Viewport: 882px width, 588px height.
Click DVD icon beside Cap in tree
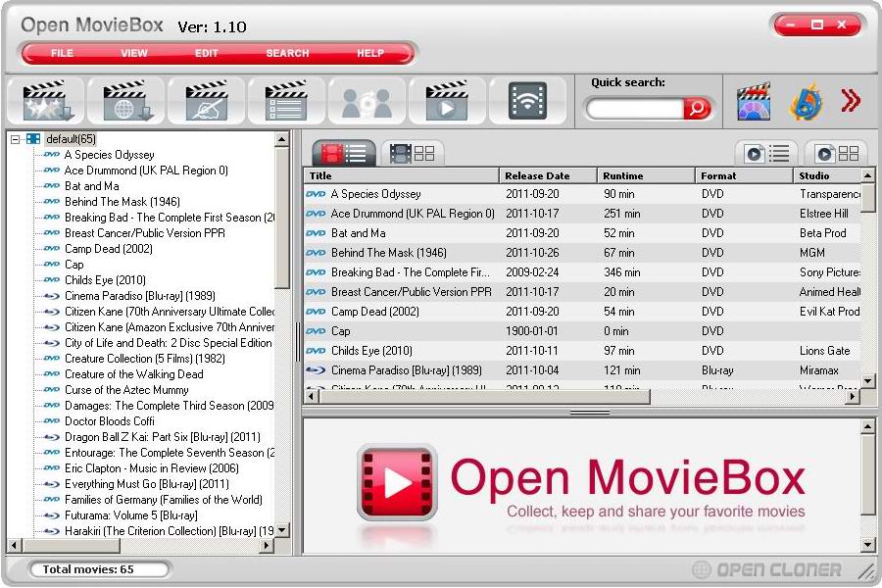point(52,264)
